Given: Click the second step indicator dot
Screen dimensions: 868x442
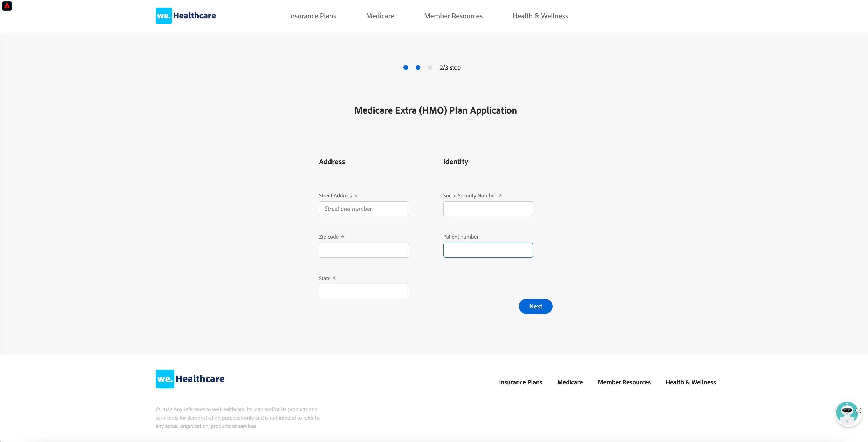Looking at the screenshot, I should (x=418, y=67).
